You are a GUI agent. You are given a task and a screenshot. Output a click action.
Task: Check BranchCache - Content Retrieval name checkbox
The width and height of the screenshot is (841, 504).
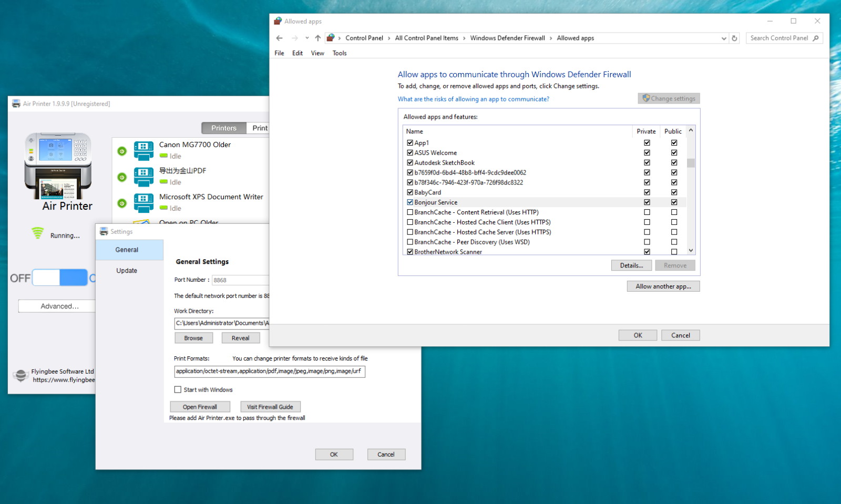click(x=410, y=212)
